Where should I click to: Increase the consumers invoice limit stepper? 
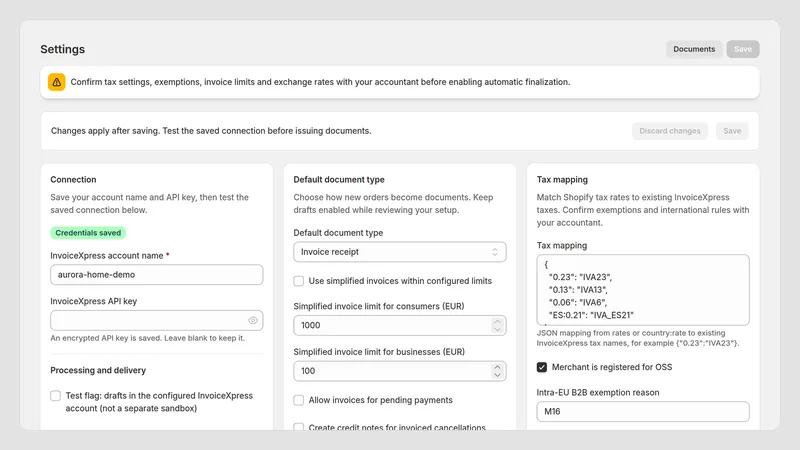coord(497,321)
